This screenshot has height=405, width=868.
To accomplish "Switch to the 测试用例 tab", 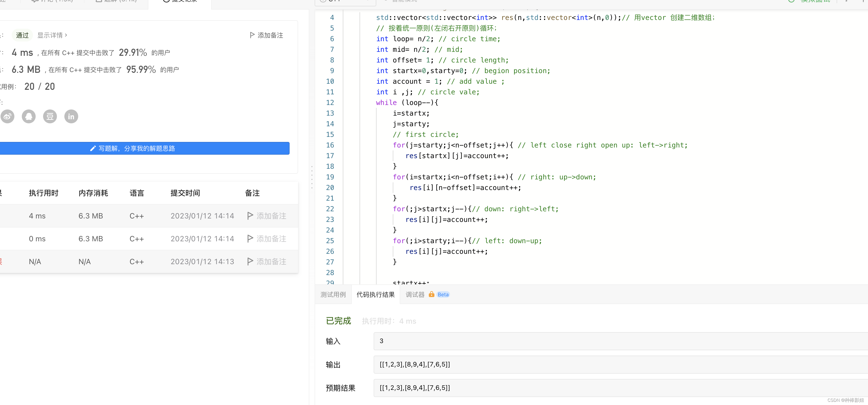I will point(333,294).
